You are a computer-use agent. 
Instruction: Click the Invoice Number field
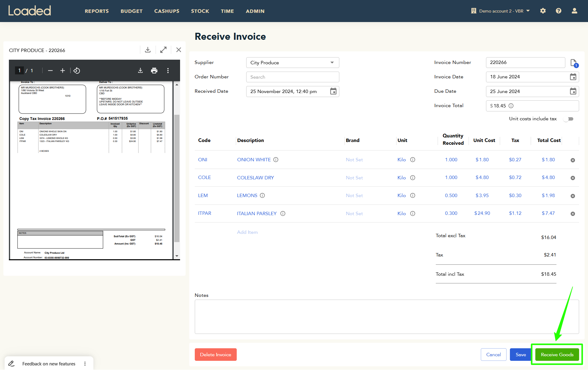point(525,62)
